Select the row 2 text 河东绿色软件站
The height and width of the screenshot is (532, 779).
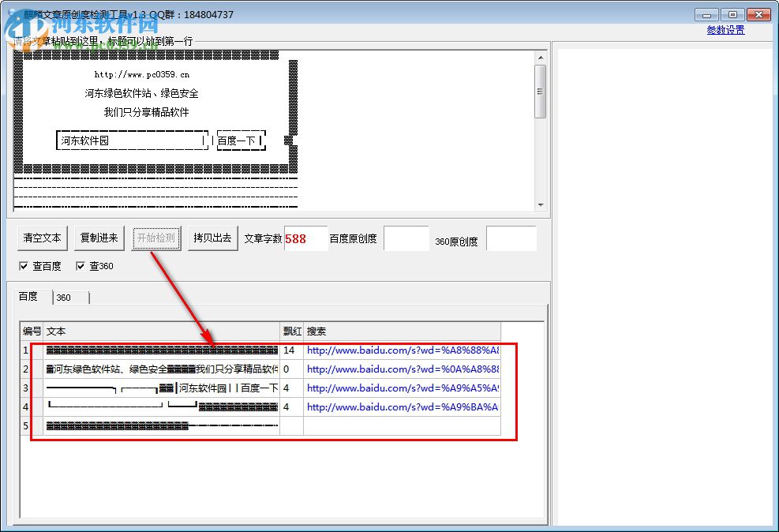click(x=162, y=369)
